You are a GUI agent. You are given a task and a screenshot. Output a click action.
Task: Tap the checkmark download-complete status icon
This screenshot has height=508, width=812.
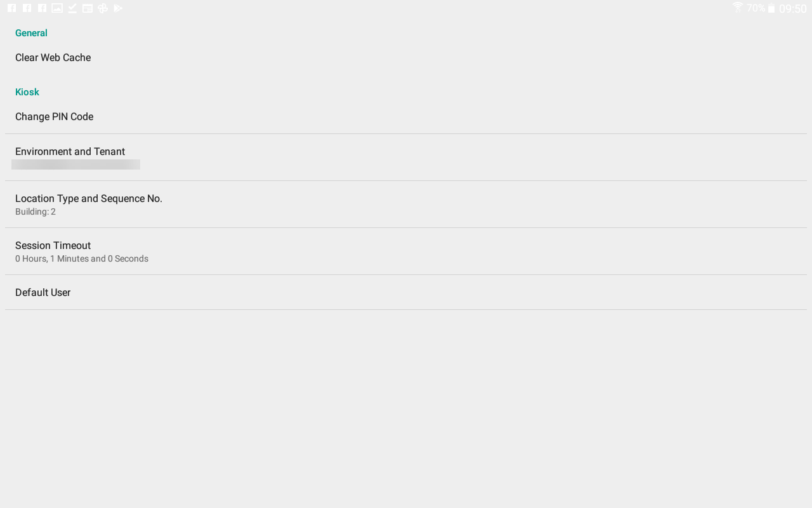(72, 8)
